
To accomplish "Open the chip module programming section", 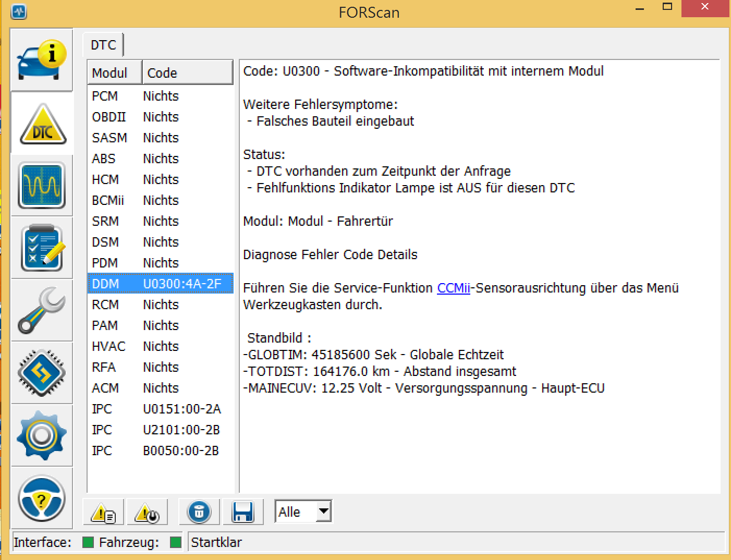I will coord(42,373).
